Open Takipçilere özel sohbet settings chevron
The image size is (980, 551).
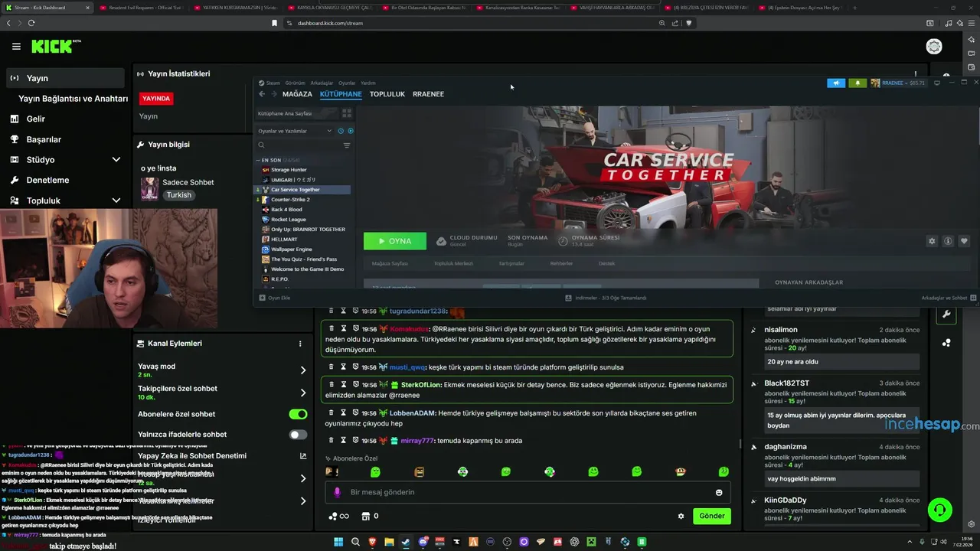(303, 393)
